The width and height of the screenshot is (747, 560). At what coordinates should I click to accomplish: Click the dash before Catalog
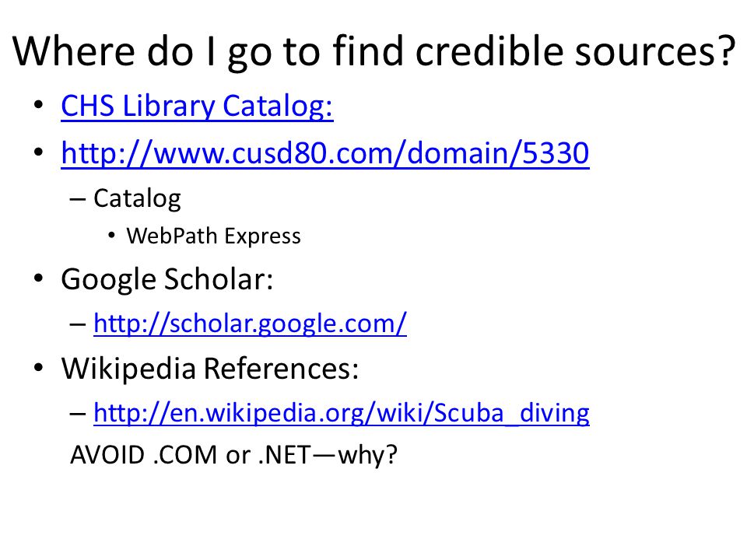pos(78,199)
